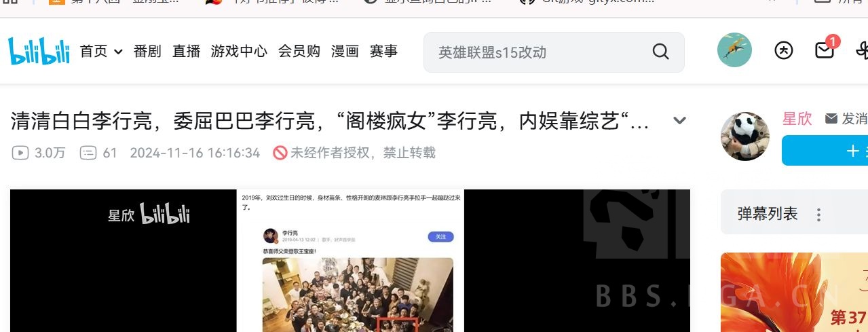The width and height of the screenshot is (868, 332).
Task: Click the search magnifier icon
Action: point(660,52)
